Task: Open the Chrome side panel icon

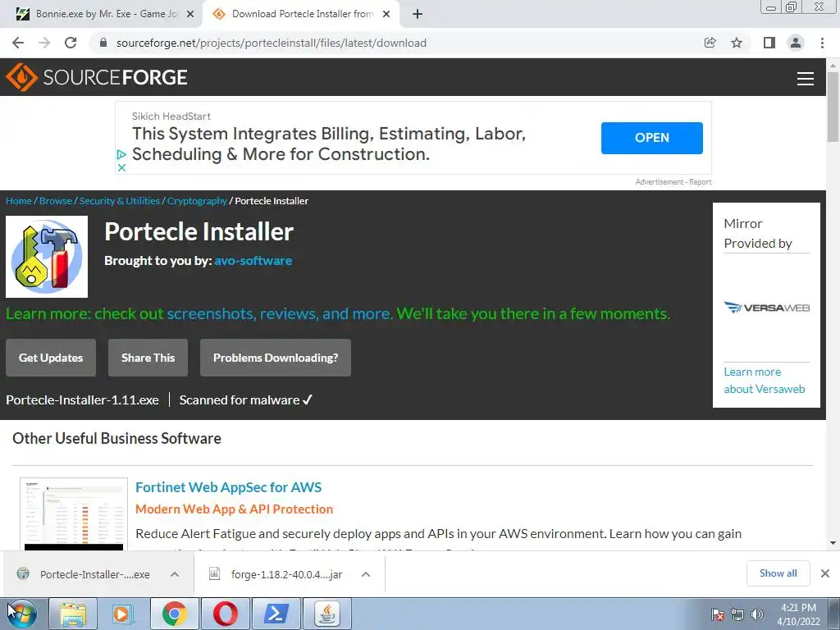Action: (769, 43)
